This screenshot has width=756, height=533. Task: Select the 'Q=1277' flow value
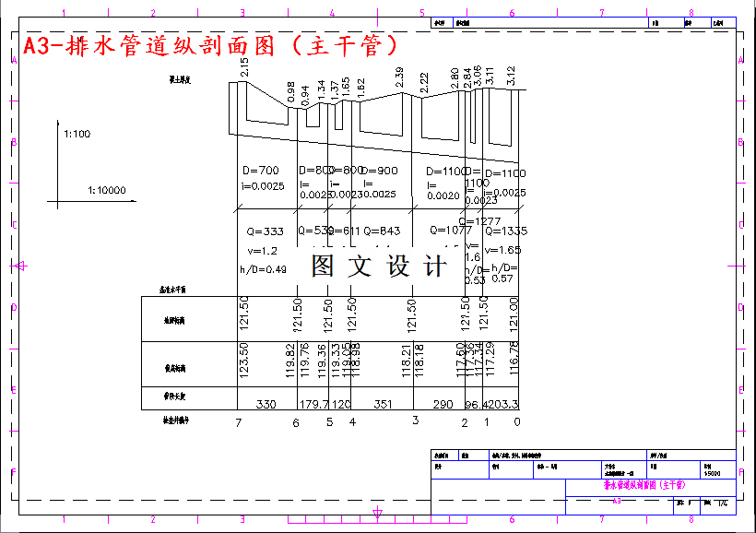click(479, 221)
